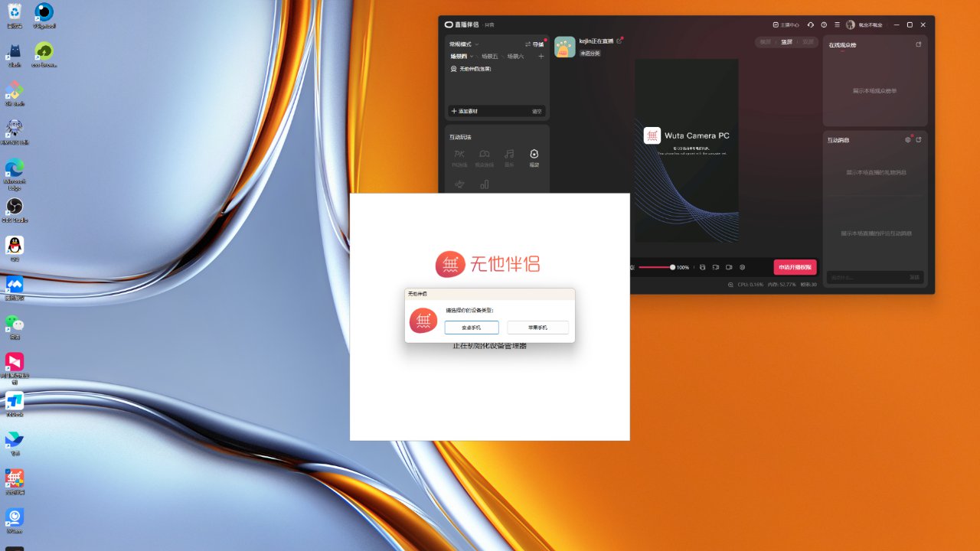Add a new scene with the plus icon
This screenshot has height=551, width=980.
tap(541, 57)
